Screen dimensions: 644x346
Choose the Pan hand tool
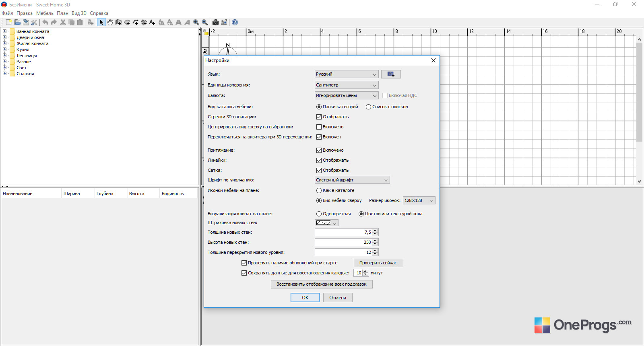coord(110,23)
